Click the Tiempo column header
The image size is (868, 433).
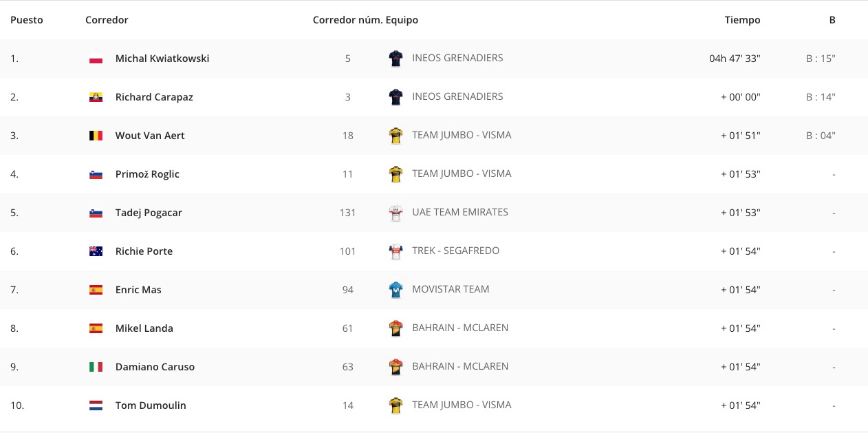coord(742,20)
